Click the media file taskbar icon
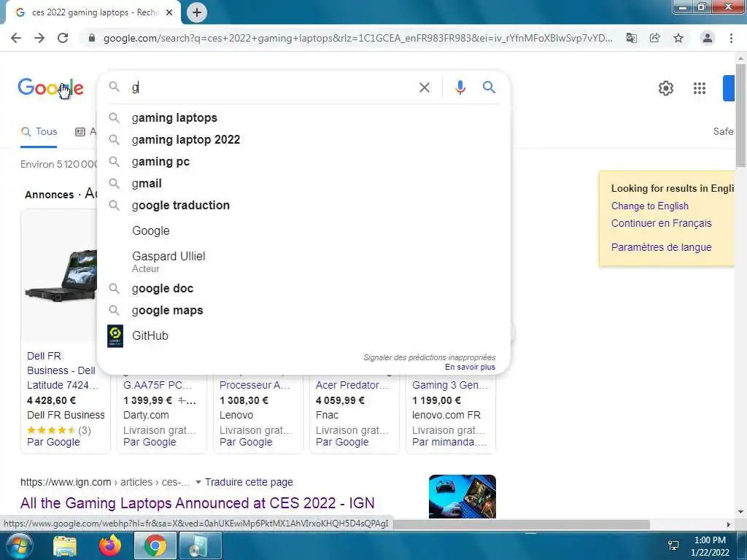This screenshot has height=560, width=747. (x=200, y=545)
